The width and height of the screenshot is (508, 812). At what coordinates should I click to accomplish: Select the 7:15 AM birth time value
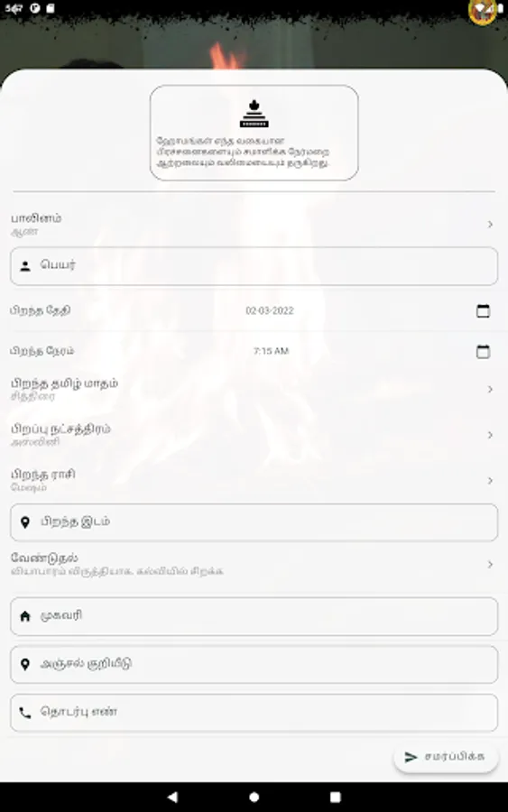click(271, 351)
